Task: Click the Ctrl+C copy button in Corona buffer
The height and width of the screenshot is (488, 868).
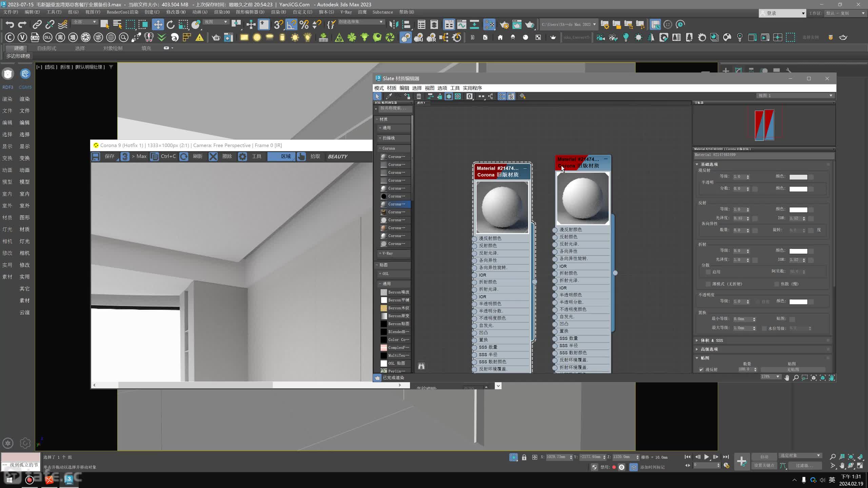Action: tap(164, 156)
